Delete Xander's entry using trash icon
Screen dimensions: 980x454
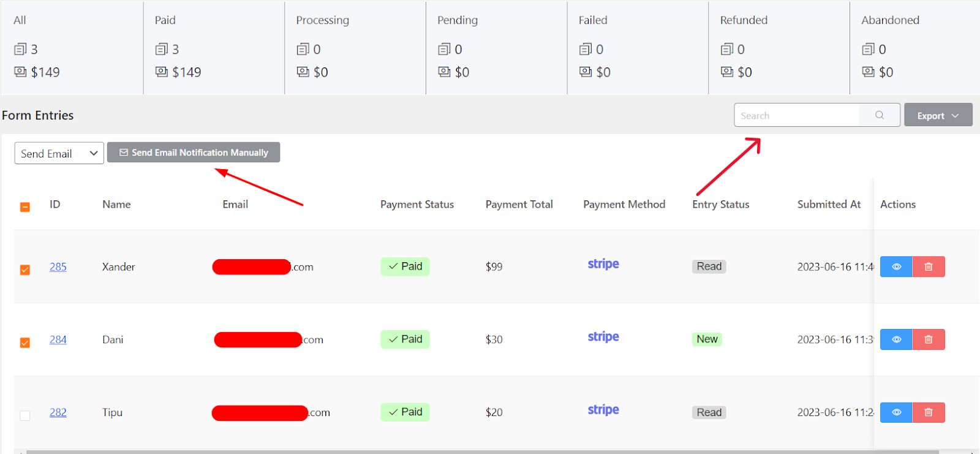coord(929,267)
